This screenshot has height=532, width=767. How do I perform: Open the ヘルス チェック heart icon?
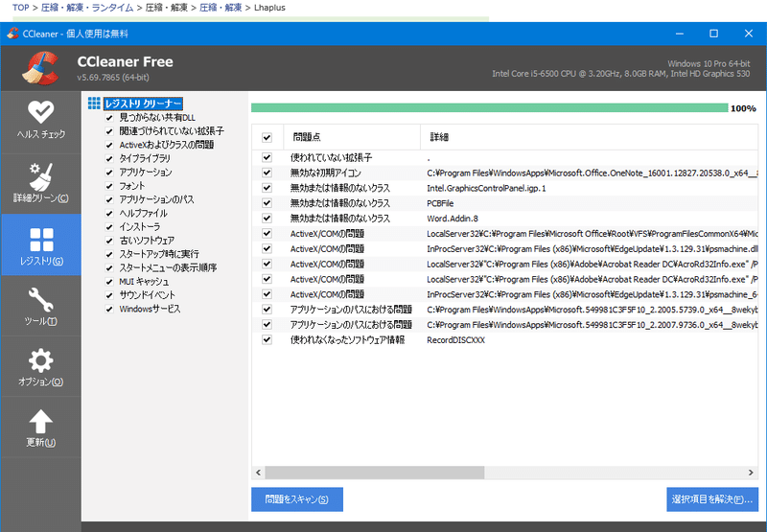[x=40, y=112]
